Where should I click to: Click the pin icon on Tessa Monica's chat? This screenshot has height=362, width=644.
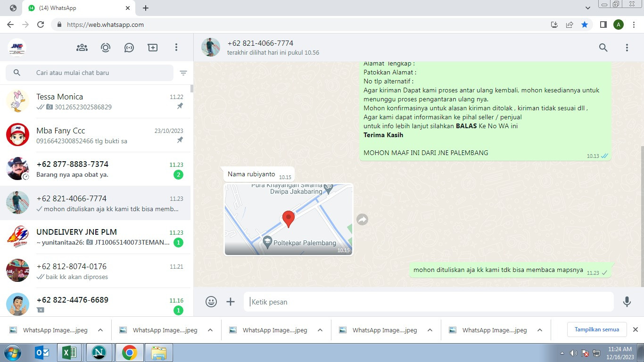coord(180,107)
